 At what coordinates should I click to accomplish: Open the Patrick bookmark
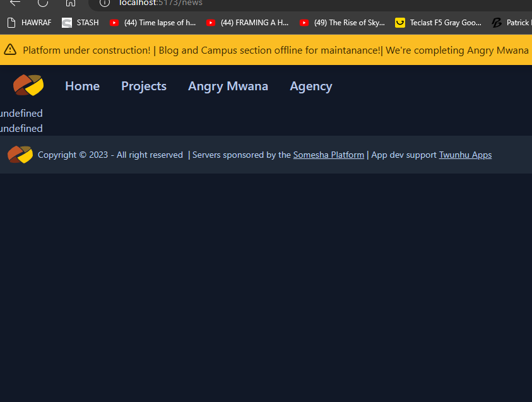point(512,23)
